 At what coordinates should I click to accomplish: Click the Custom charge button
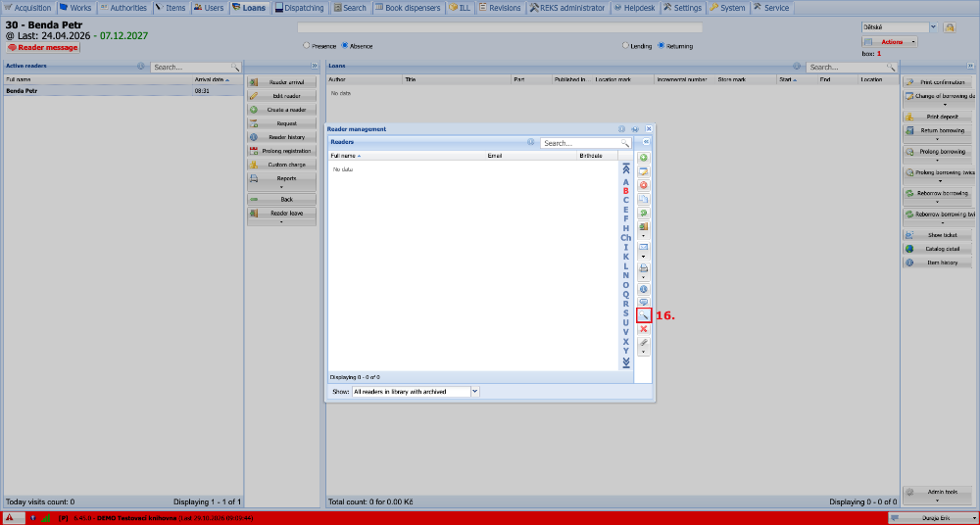281,165
